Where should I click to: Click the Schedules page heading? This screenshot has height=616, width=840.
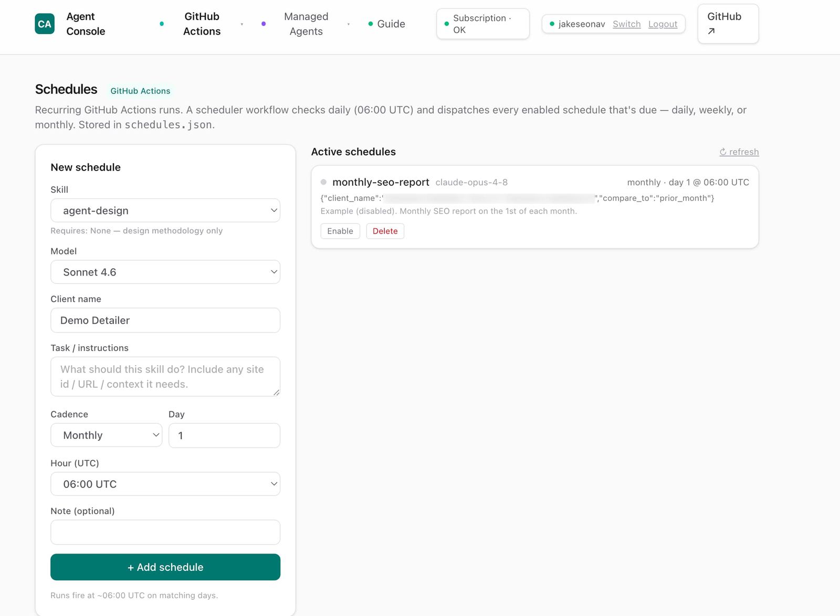(66, 89)
